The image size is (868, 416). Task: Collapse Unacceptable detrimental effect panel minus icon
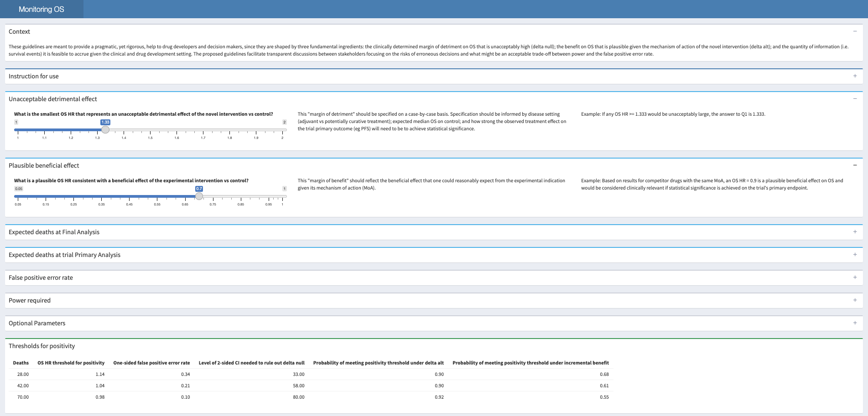[855, 99]
